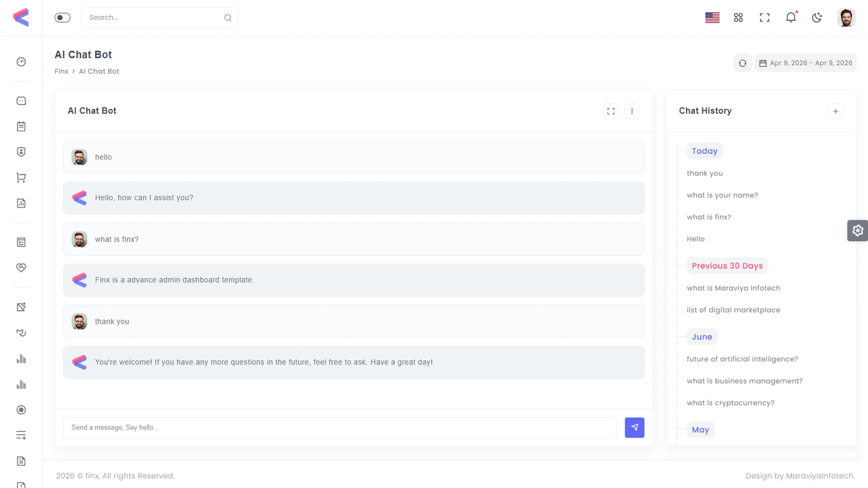This screenshot has width=868, height=488.
Task: Open the shopping cart icon in sidebar
Action: [21, 178]
